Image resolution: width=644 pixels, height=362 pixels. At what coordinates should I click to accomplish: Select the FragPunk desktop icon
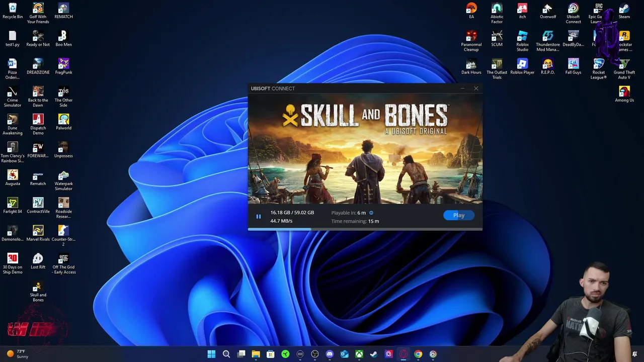63,66
